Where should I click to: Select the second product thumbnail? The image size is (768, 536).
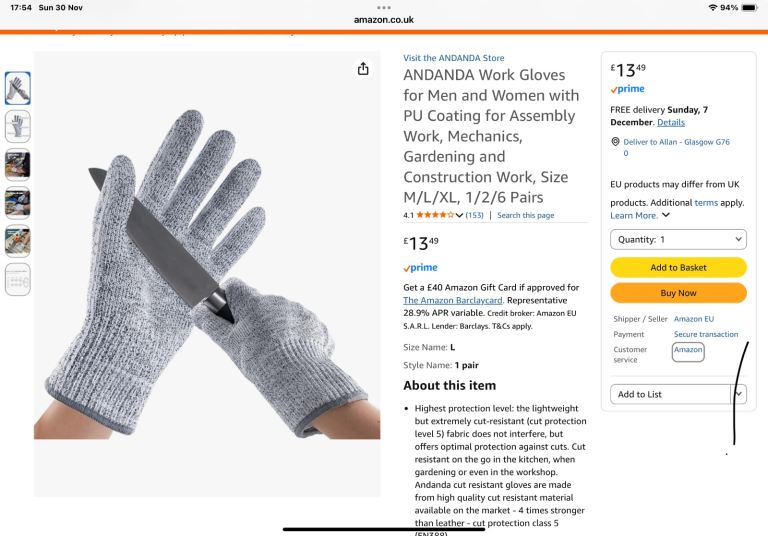18,126
